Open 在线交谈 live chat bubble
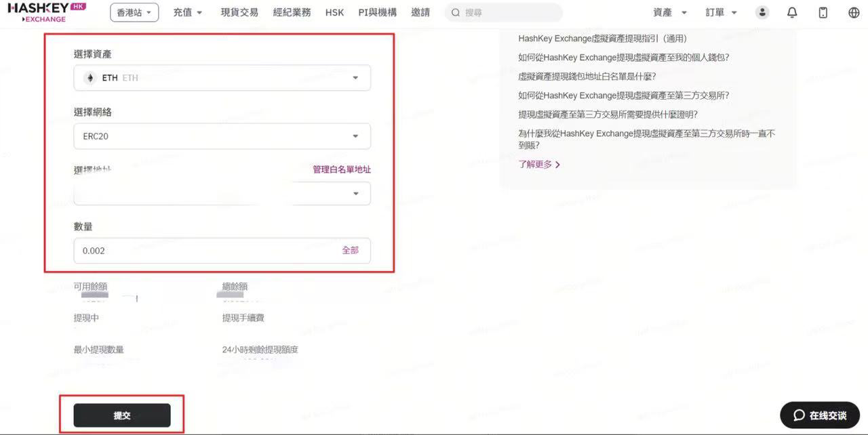The height and width of the screenshot is (435, 868). [820, 415]
